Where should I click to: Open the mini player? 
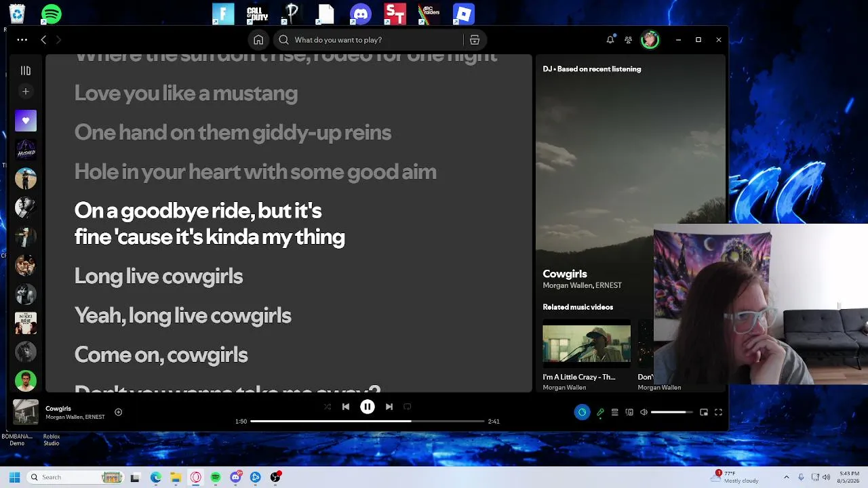click(704, 412)
